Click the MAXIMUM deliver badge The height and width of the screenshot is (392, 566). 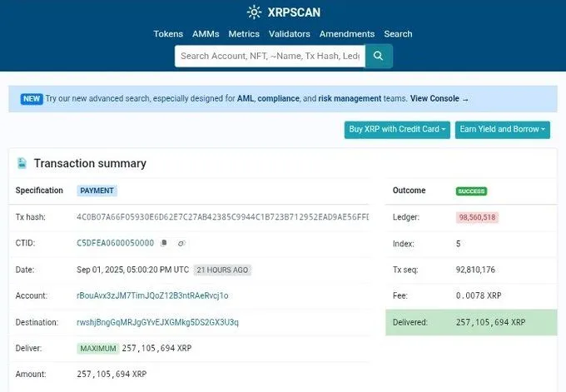pos(98,349)
